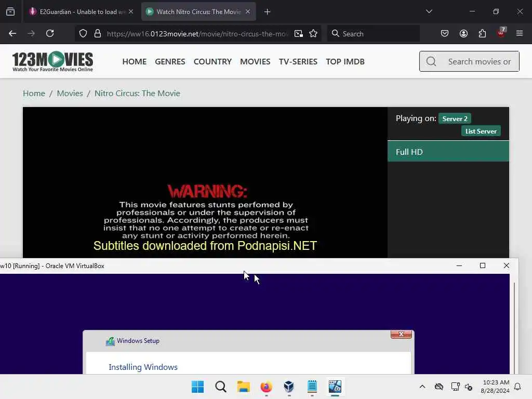
Task: Open the Firefox View icon
Action: coord(10,12)
